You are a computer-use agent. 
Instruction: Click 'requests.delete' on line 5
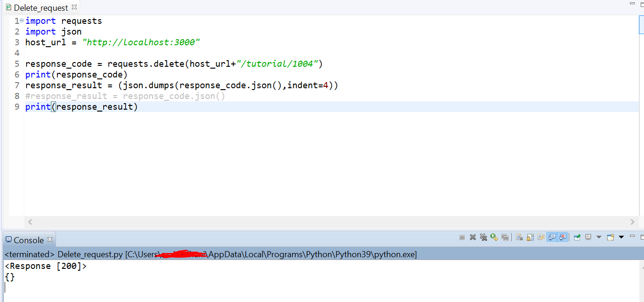(x=146, y=64)
